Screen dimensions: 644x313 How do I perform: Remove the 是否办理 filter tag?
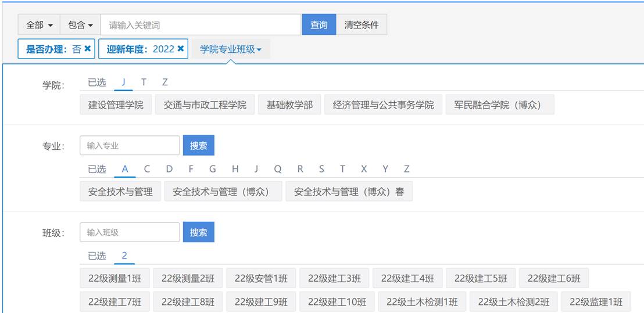[x=88, y=49]
